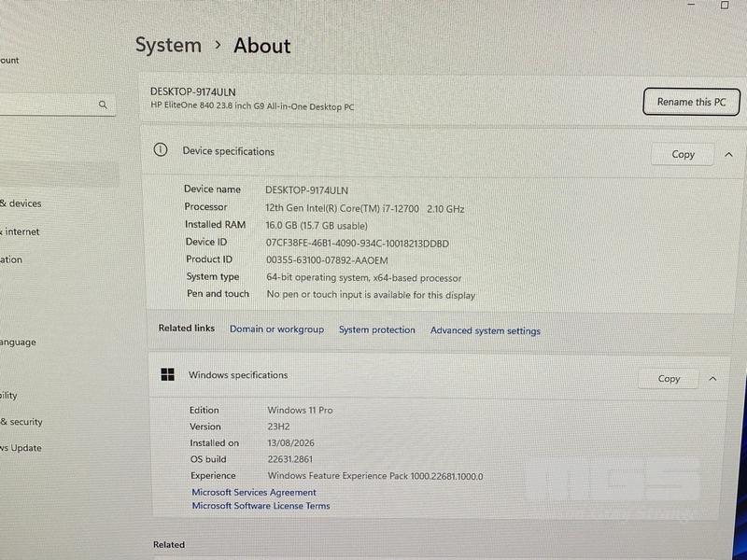Open Advanced system settings link

coord(485,330)
